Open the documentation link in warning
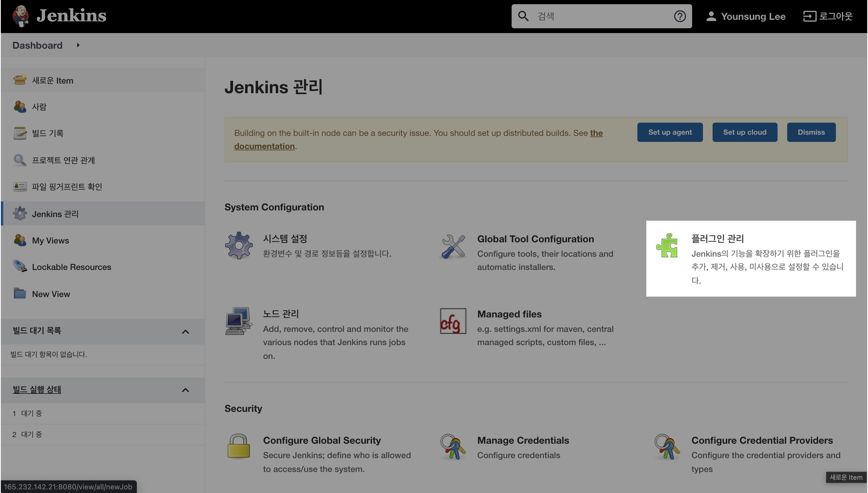This screenshot has width=868, height=493. pos(264,146)
